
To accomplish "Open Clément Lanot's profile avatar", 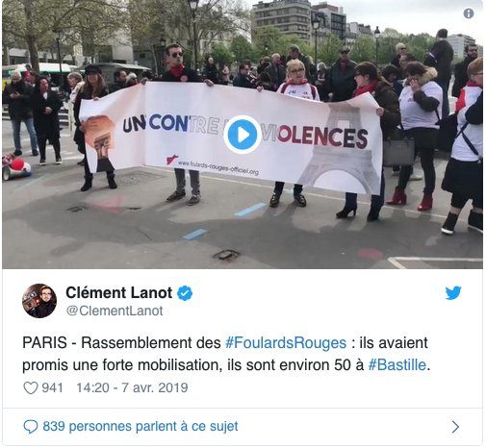I will 39,301.
